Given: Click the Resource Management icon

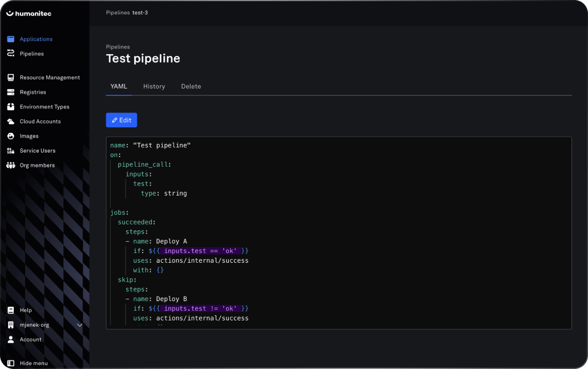Looking at the screenshot, I should coord(10,78).
